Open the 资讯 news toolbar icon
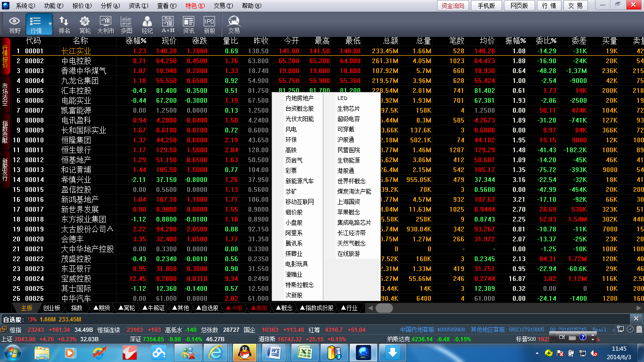 pos(189,25)
